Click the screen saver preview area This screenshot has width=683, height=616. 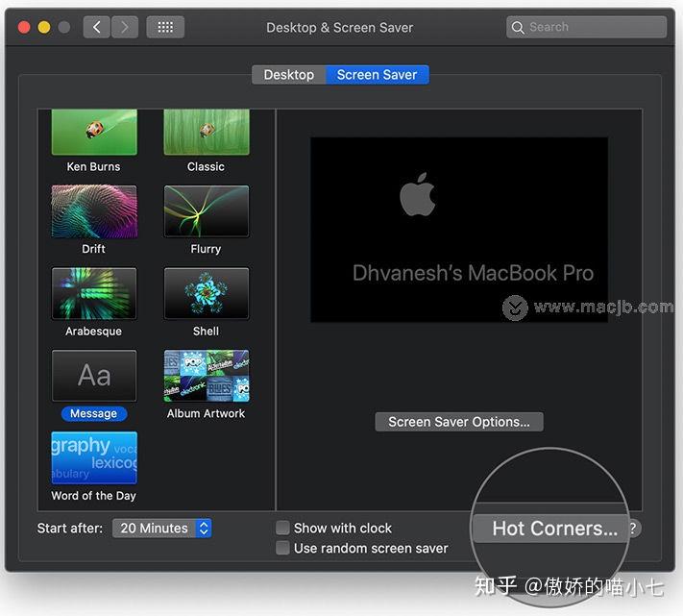pyautogui.click(x=459, y=230)
